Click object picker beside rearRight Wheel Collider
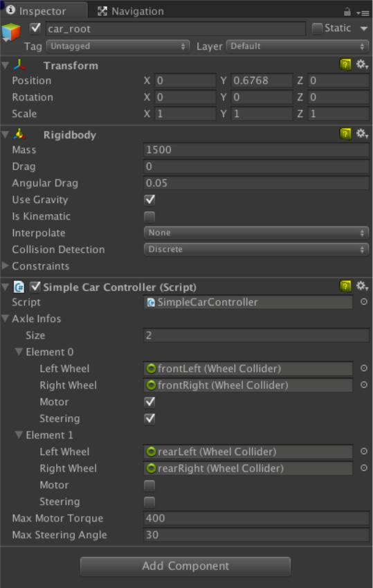The height and width of the screenshot is (588, 373). (363, 468)
